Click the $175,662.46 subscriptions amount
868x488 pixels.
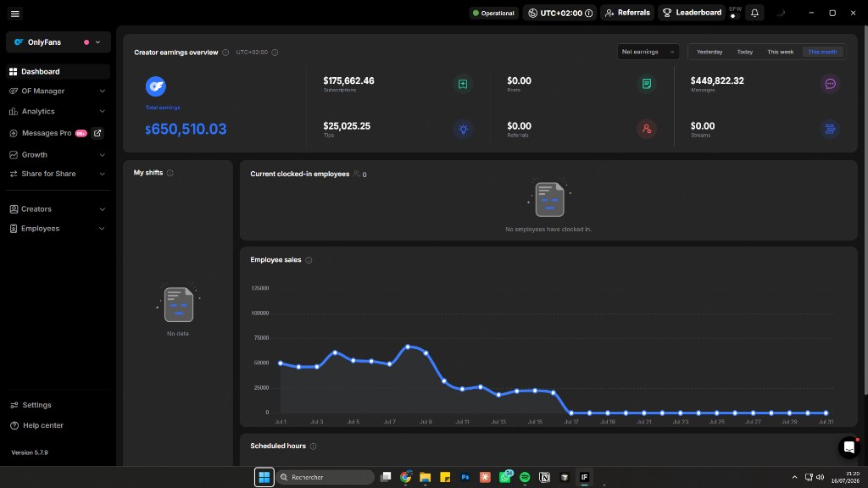(348, 80)
